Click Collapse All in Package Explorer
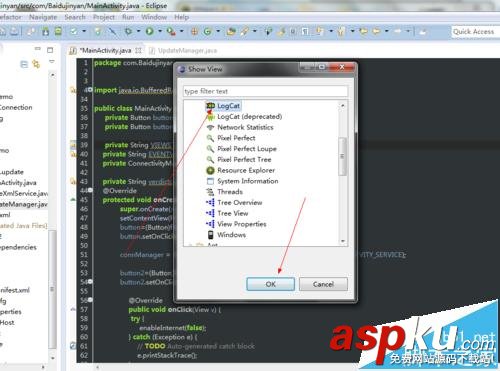The image size is (500, 371). click(x=24, y=64)
